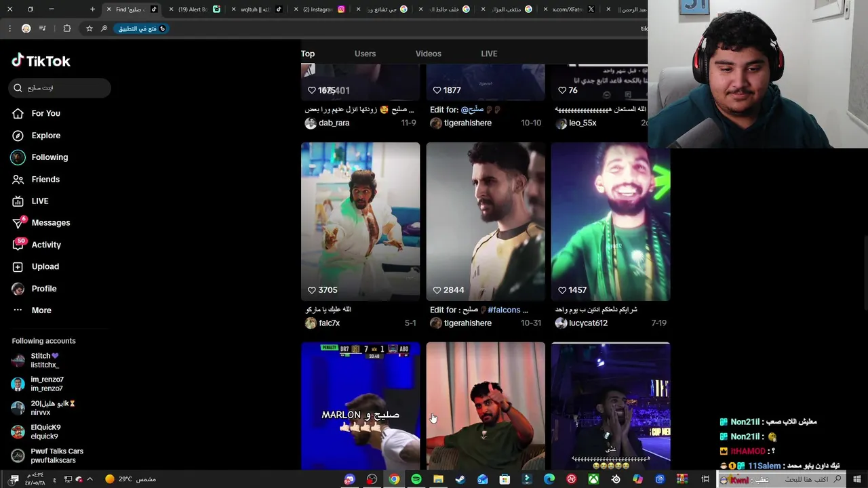Open Microsoft Store from the taskbar

(505, 479)
